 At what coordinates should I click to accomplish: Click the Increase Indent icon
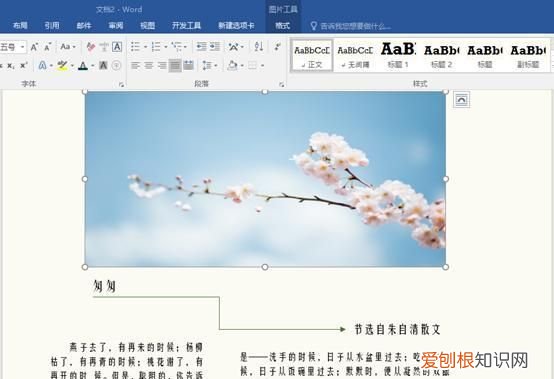[x=214, y=47]
